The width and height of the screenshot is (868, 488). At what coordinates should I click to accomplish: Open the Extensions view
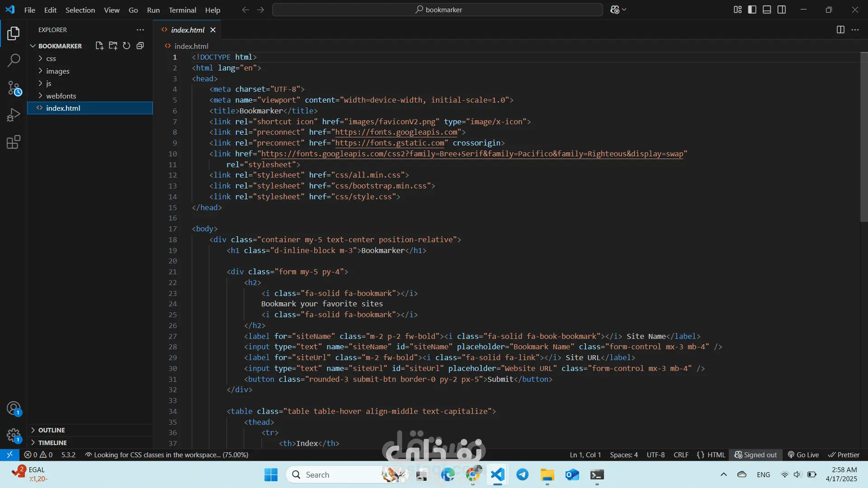tap(14, 142)
